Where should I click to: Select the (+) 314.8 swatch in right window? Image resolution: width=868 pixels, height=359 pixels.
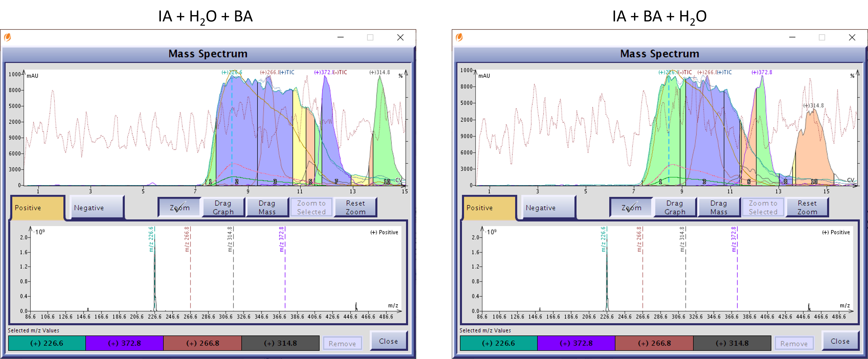(732, 343)
